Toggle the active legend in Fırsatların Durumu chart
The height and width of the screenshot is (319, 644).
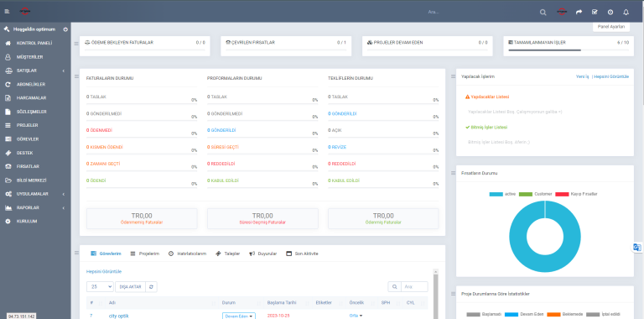pyautogui.click(x=502, y=194)
